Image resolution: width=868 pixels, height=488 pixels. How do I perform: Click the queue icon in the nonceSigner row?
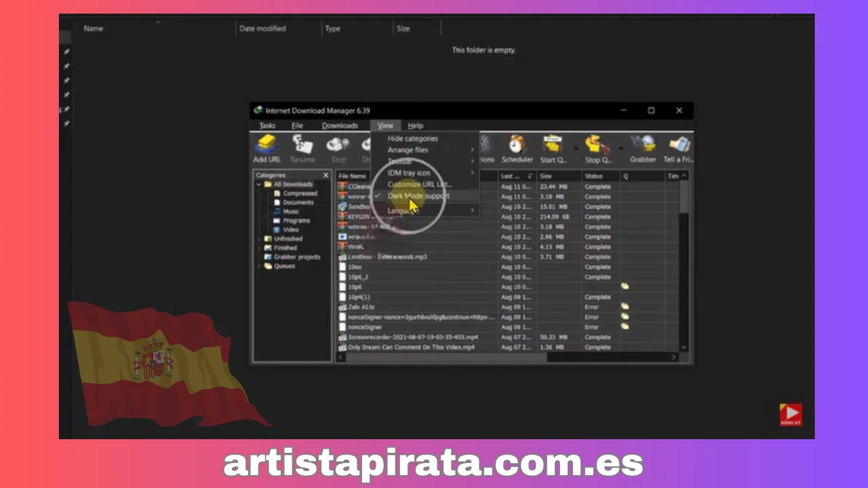coord(625,327)
